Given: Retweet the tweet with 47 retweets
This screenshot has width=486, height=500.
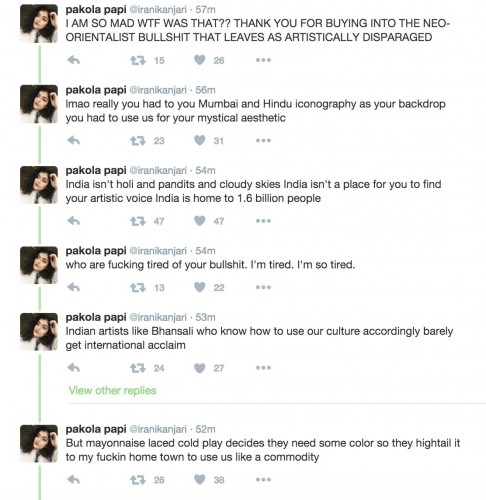Looking at the screenshot, I should pyautogui.click(x=138, y=221).
